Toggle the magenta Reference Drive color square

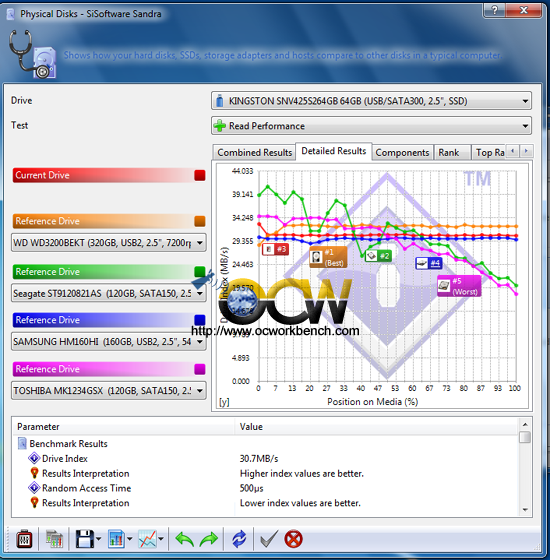(200, 369)
